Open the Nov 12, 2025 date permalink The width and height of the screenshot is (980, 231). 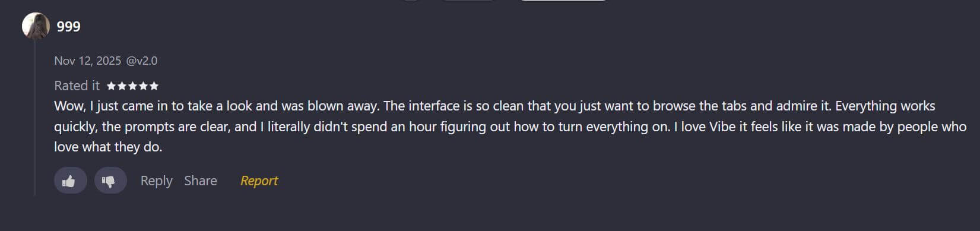87,61
